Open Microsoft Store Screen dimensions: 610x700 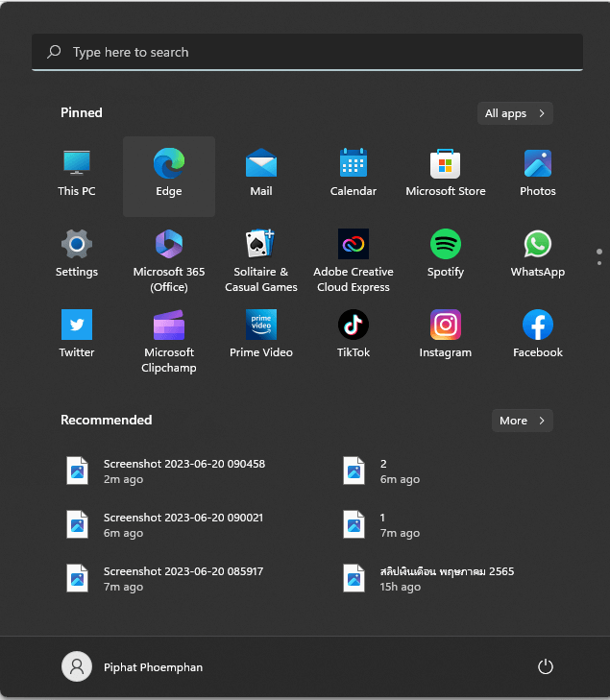pyautogui.click(x=446, y=164)
